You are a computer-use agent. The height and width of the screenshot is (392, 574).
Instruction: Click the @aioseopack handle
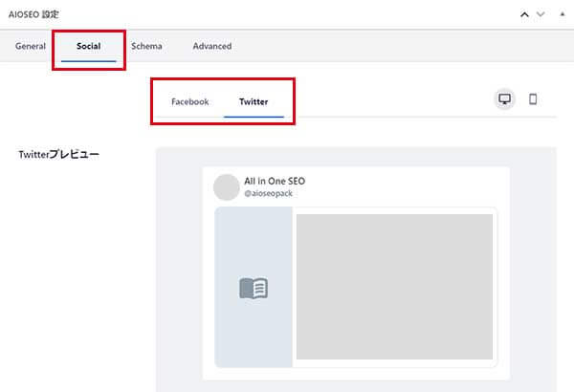pos(268,193)
